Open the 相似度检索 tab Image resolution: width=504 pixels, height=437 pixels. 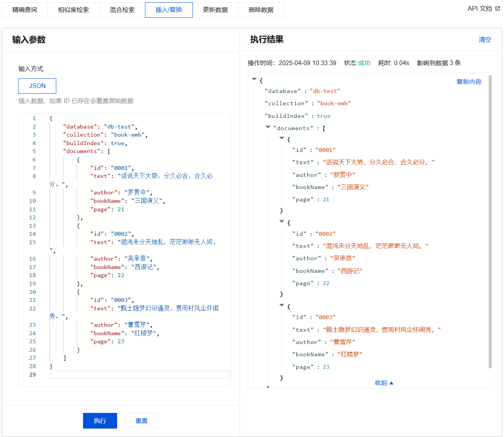[x=73, y=10]
